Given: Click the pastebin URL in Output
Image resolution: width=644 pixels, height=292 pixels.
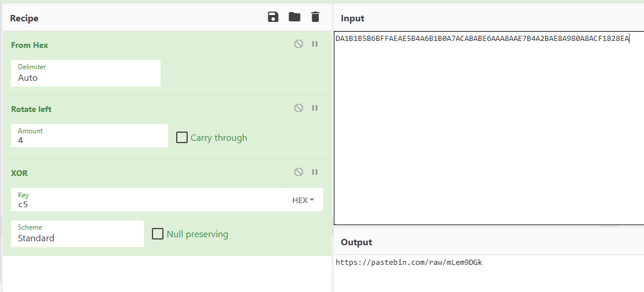Looking at the screenshot, I should pyautogui.click(x=408, y=263).
